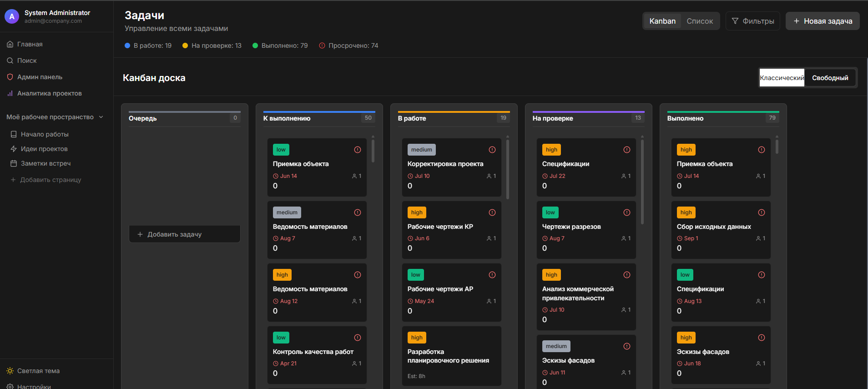Click the К выполнению count badge 50
868x389 pixels.
tap(368, 118)
